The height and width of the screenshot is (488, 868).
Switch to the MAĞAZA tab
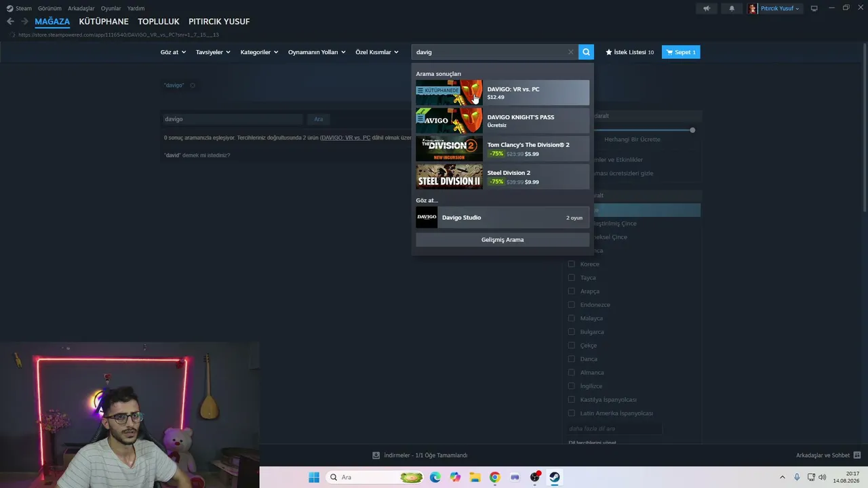[x=52, y=22]
